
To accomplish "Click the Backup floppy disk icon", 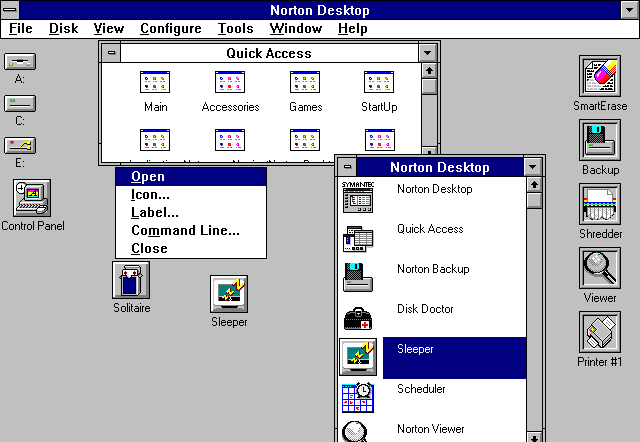I will coord(600,140).
